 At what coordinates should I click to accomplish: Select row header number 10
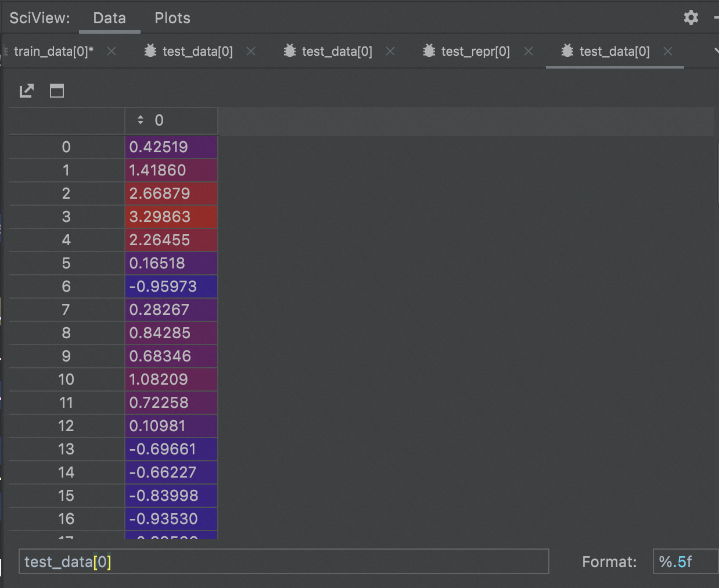[66, 379]
